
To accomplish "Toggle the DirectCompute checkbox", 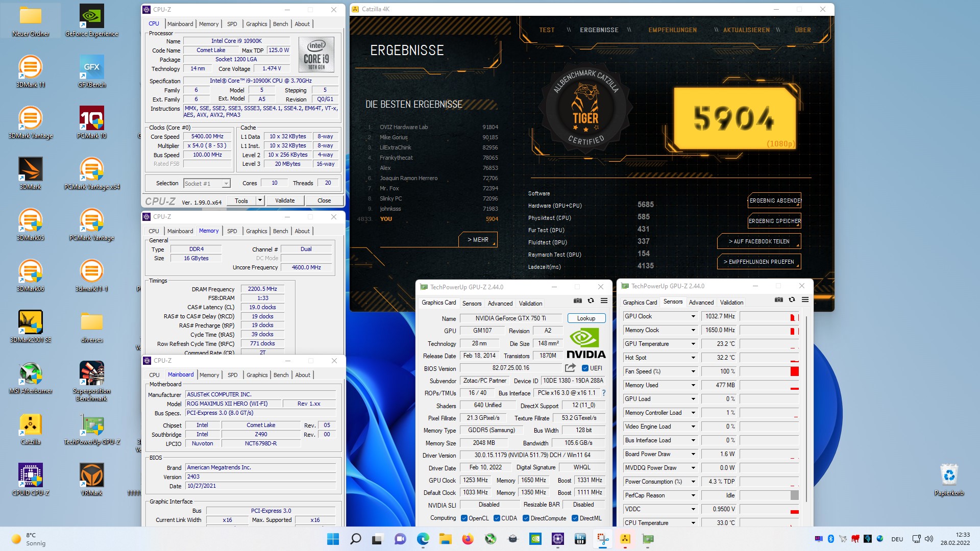I will (526, 518).
